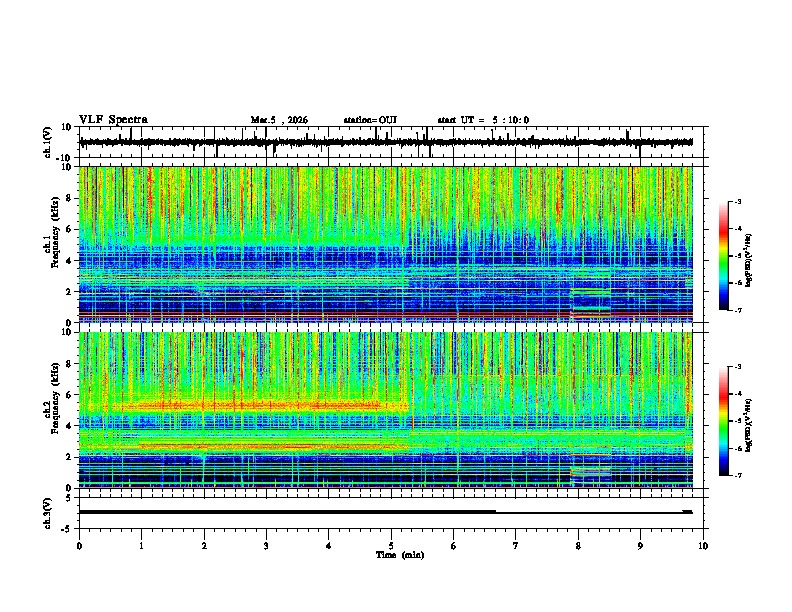Click the "station=OUI" header text
The height and width of the screenshot is (612, 792).
click(370, 120)
